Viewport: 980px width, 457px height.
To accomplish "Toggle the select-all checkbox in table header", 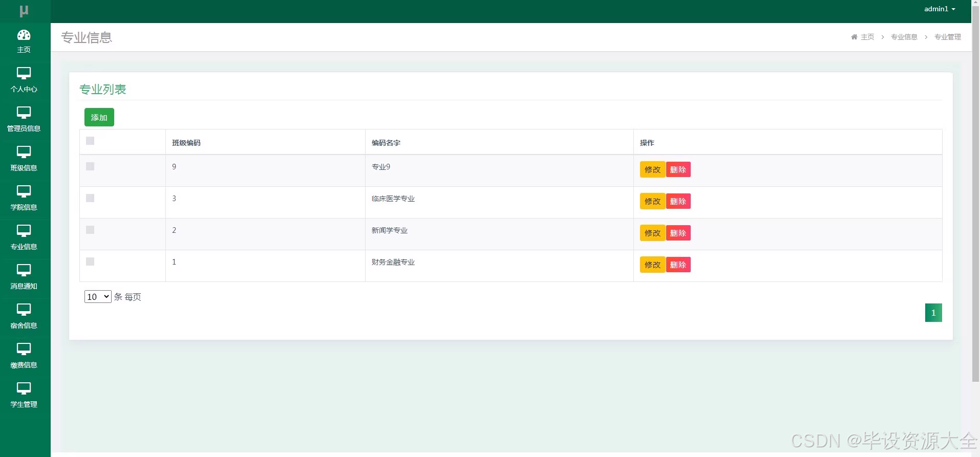I will click(90, 141).
